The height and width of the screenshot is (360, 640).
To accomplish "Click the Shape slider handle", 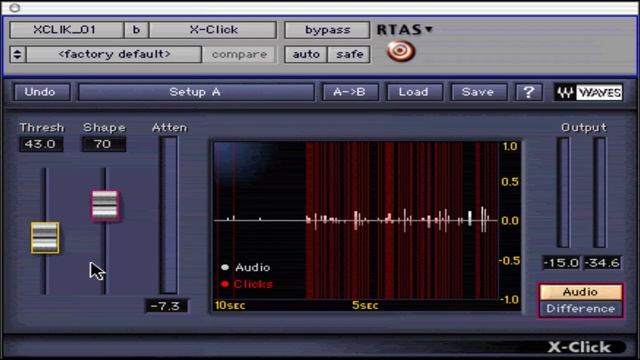I will click(x=105, y=206).
